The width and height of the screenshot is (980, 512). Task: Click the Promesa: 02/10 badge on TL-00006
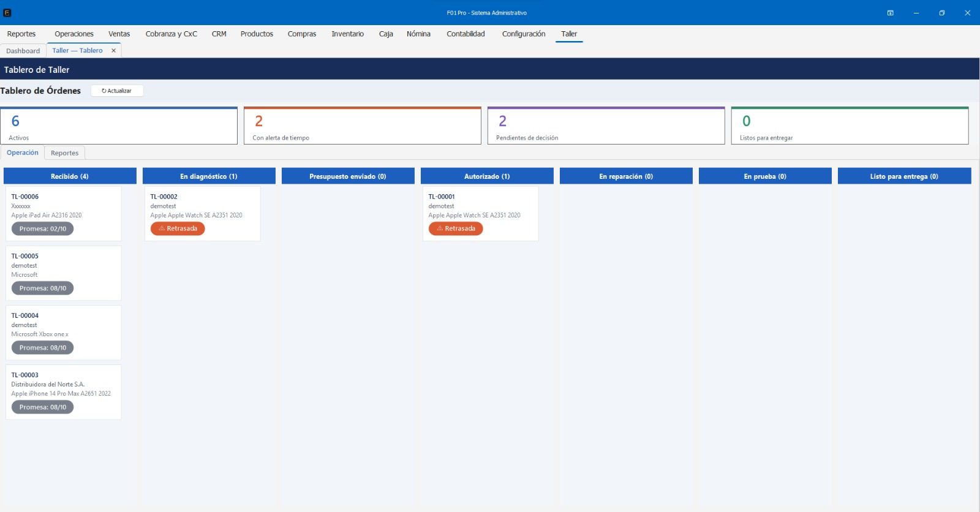43,228
